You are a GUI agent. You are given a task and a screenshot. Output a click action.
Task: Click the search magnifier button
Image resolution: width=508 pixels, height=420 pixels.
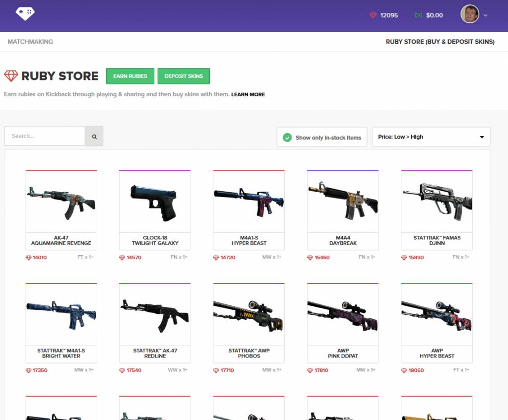pos(94,136)
